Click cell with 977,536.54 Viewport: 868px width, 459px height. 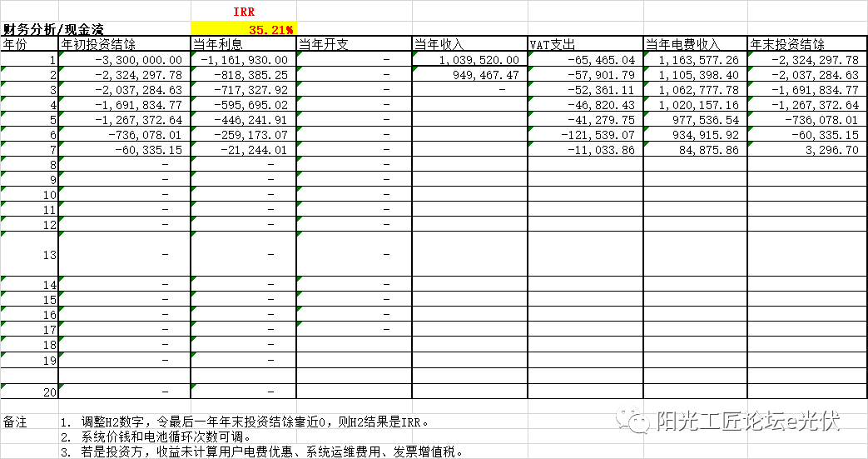coord(695,120)
